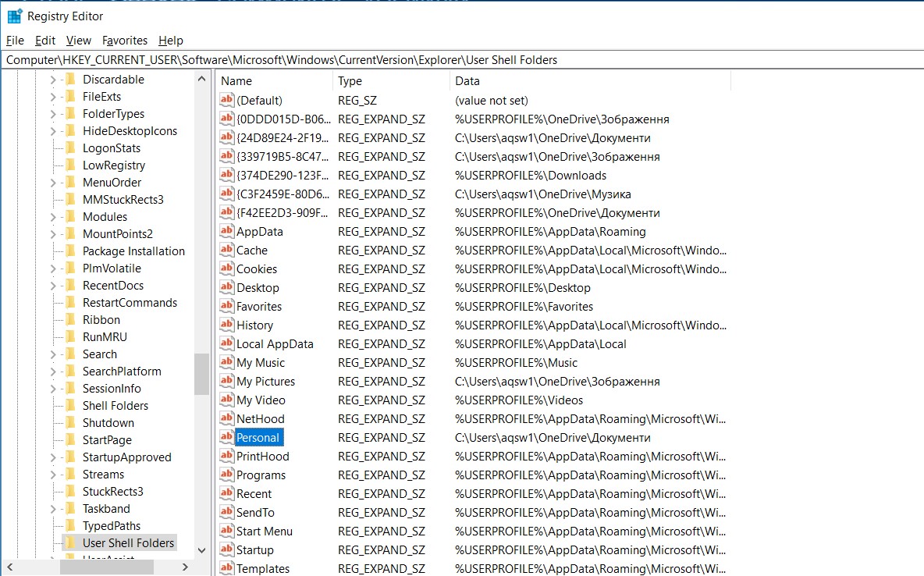The height and width of the screenshot is (576, 924).
Task: Expand the SearchPlatform key
Action: click(52, 371)
